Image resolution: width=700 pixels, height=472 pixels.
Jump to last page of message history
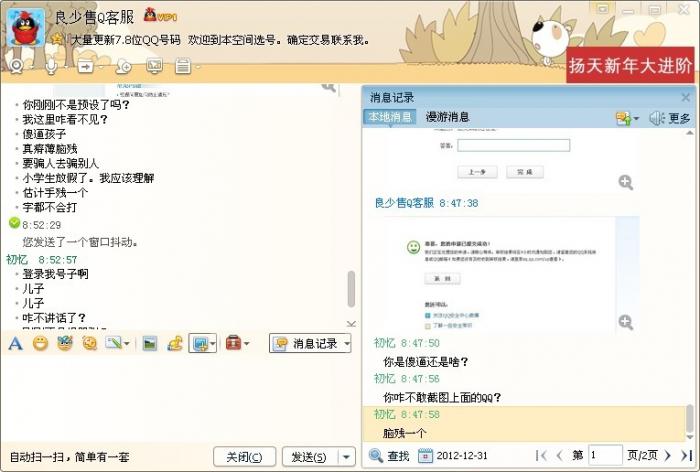(x=687, y=456)
